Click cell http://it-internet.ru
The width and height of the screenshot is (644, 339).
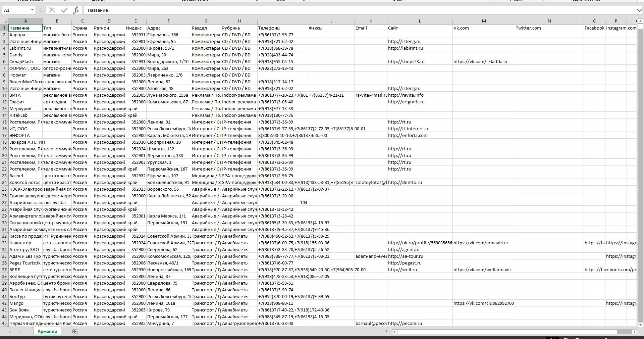coord(420,129)
